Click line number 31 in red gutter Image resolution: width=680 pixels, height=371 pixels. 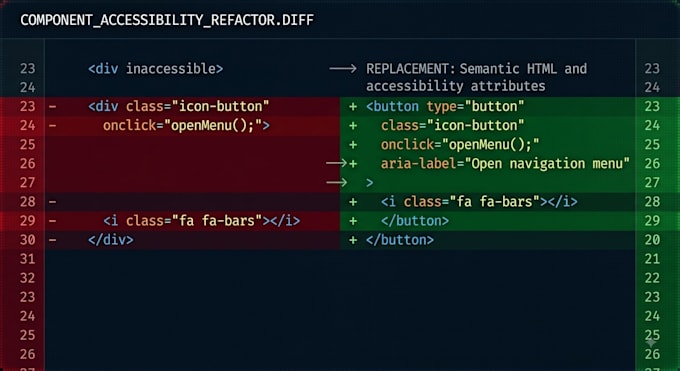pyautogui.click(x=28, y=259)
